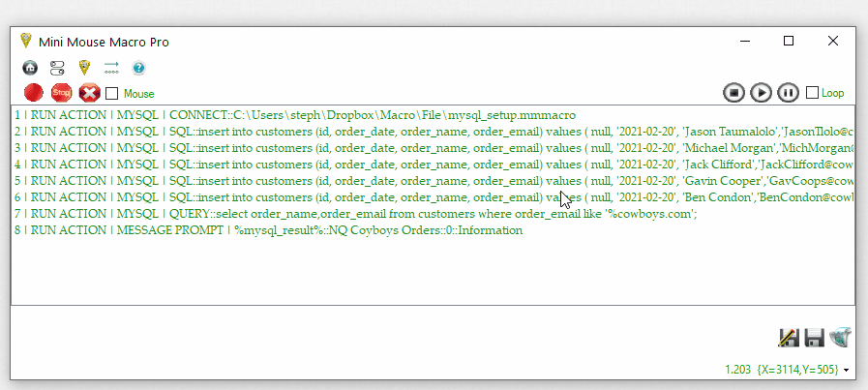Screen dimensions: 868x390
Task: Enable the Loop checkbox
Action: (812, 93)
